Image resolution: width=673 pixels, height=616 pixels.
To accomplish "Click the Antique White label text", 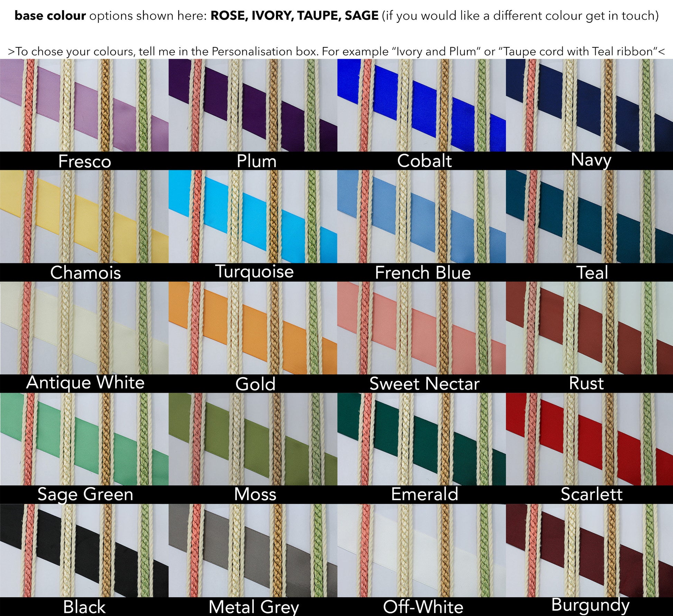I will 85,383.
